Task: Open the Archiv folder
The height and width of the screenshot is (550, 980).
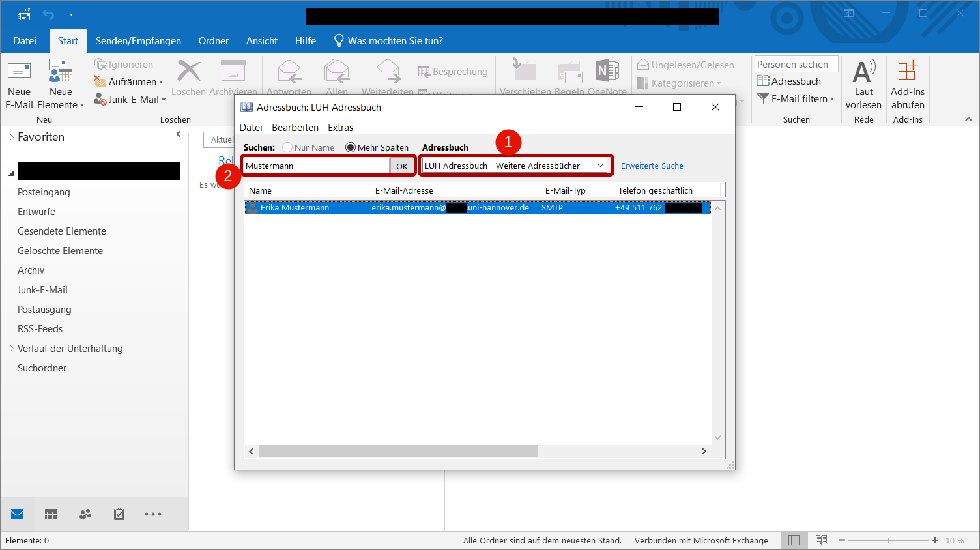Action: tap(31, 270)
